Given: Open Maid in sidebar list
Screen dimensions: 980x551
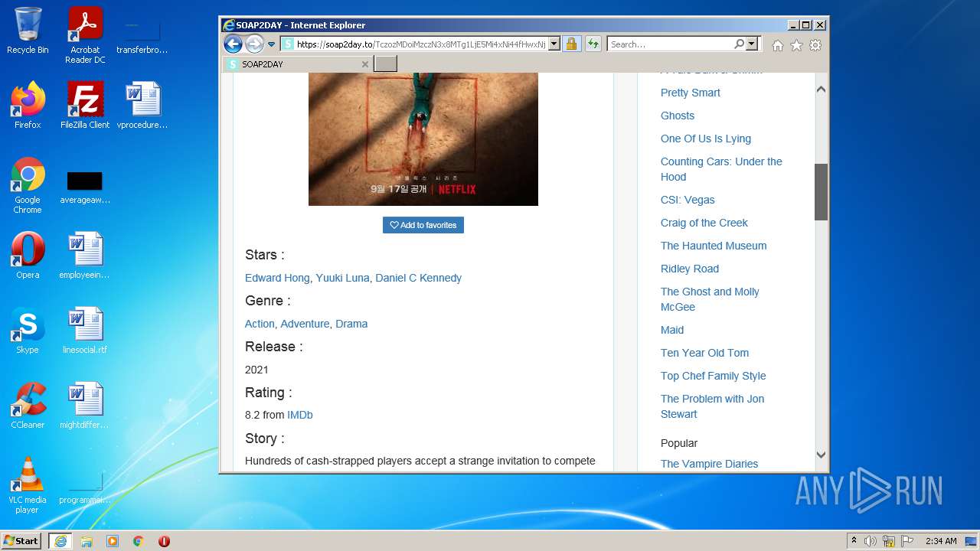Looking at the screenshot, I should pyautogui.click(x=672, y=330).
